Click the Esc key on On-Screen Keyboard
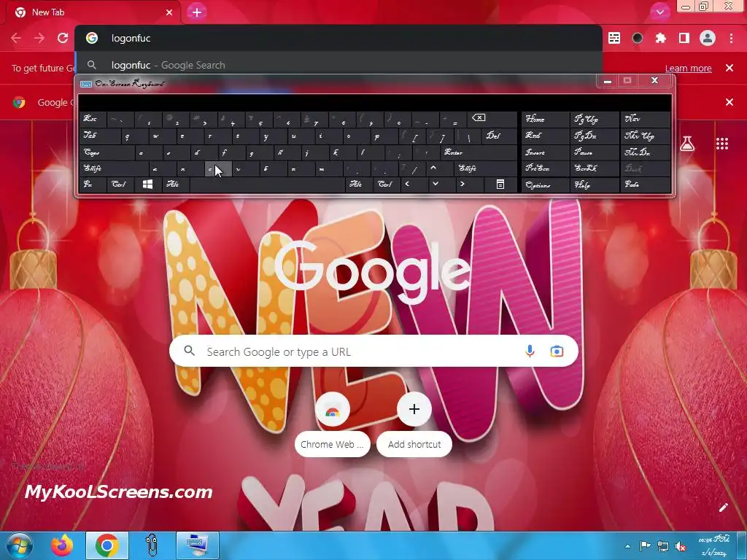The width and height of the screenshot is (747, 560). tap(92, 119)
